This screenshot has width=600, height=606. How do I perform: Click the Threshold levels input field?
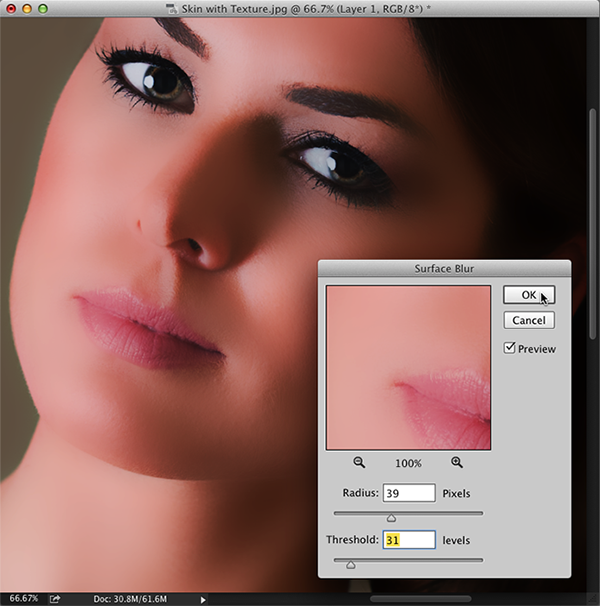[x=409, y=540]
